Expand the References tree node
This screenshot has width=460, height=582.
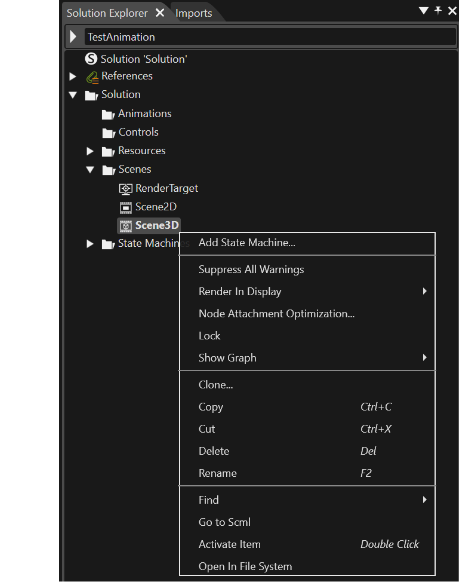[73, 76]
